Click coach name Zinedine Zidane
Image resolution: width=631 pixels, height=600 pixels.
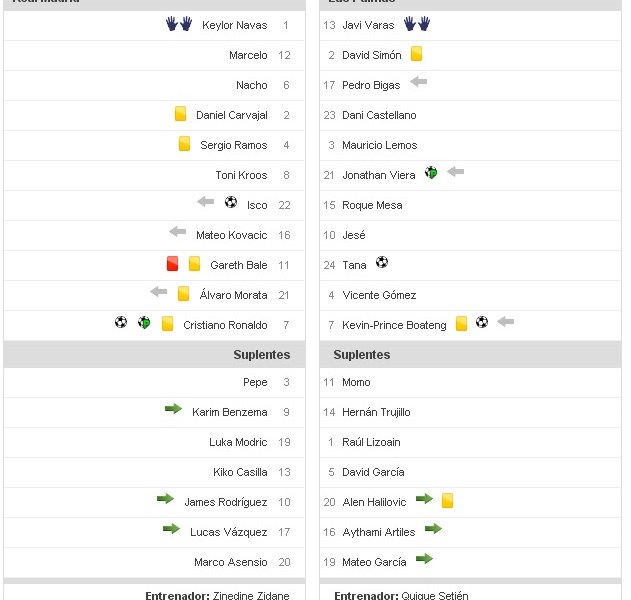pos(251,595)
